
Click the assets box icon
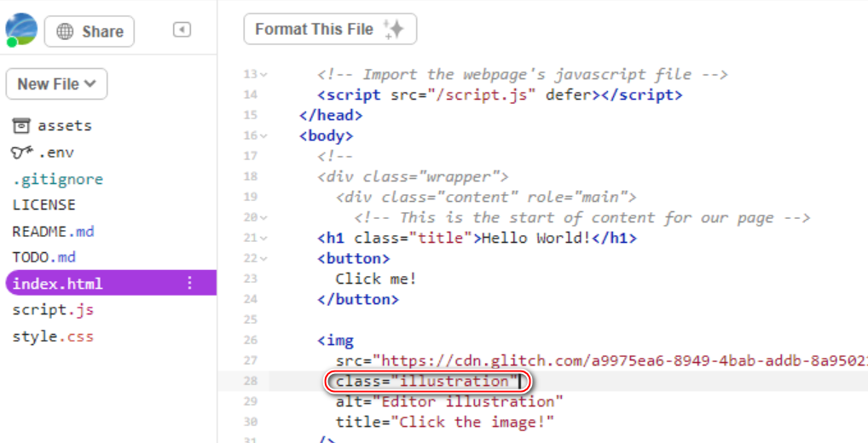point(21,125)
